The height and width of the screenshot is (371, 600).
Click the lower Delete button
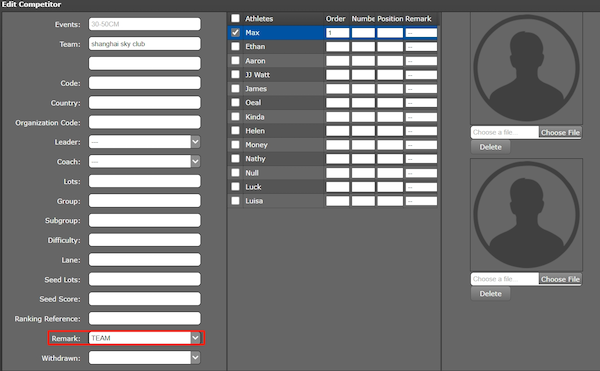[x=490, y=294]
